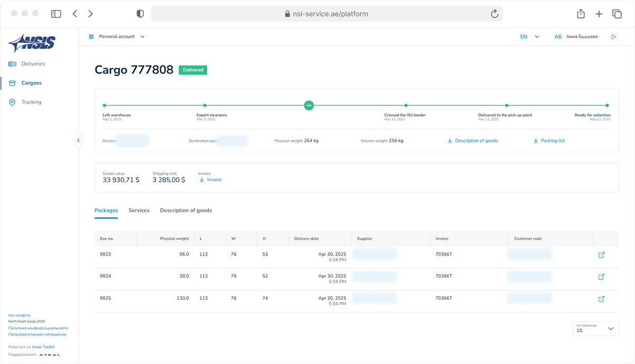Download the Invoice file link
The image size is (635, 364).
tap(211, 180)
